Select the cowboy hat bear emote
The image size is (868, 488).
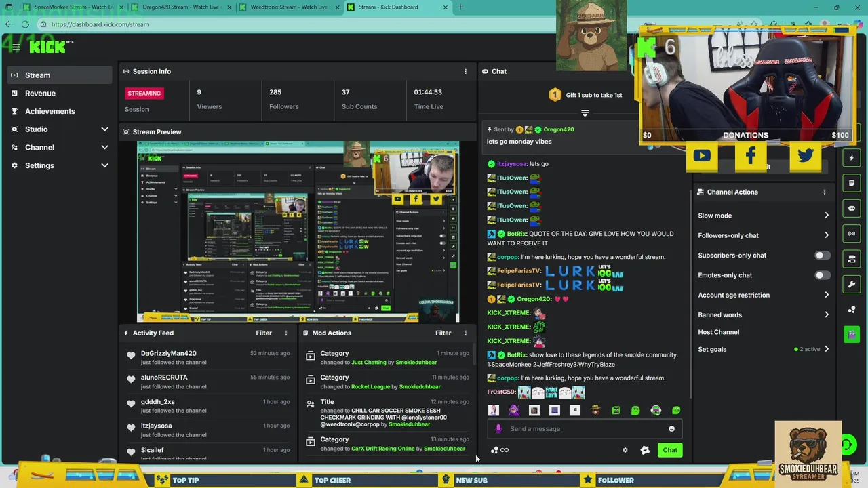[595, 410]
